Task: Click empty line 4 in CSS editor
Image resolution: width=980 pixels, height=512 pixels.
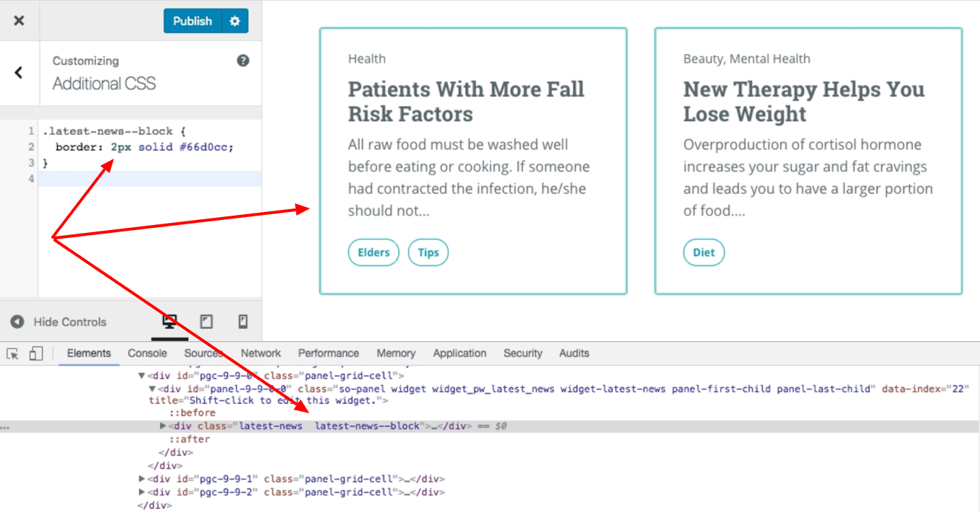Action: click(150, 179)
